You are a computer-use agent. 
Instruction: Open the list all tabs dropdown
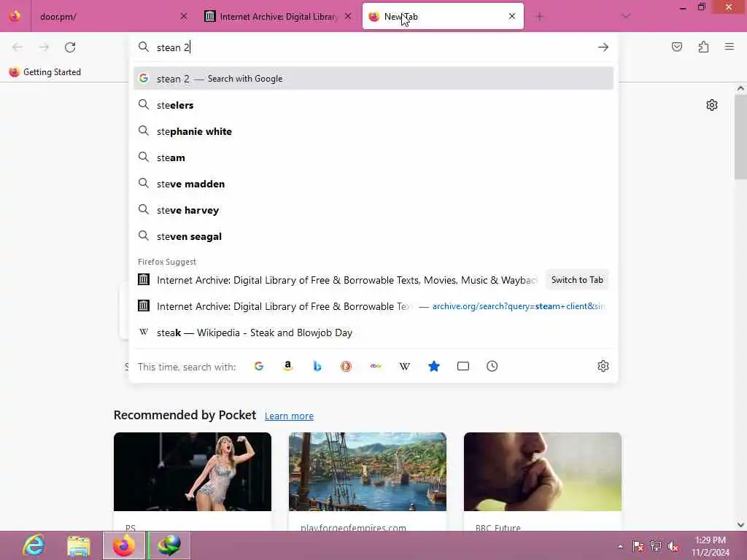tap(626, 17)
